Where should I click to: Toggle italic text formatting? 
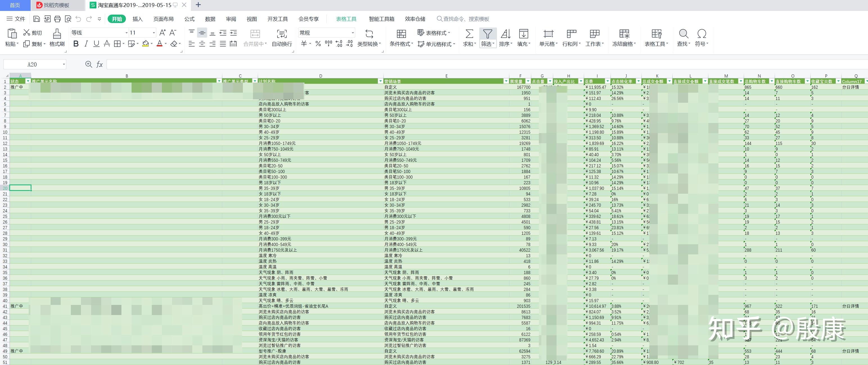tap(86, 44)
